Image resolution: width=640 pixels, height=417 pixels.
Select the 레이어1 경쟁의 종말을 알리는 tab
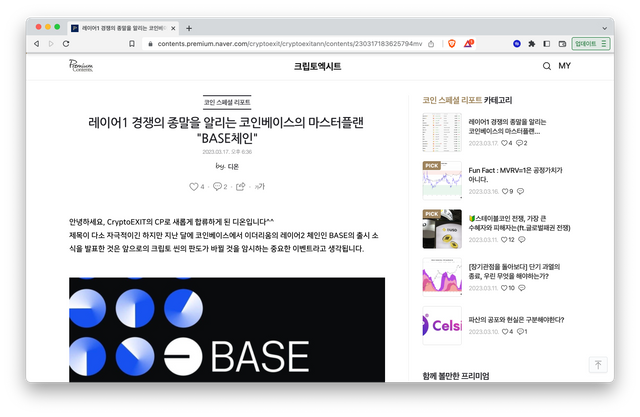tap(123, 28)
